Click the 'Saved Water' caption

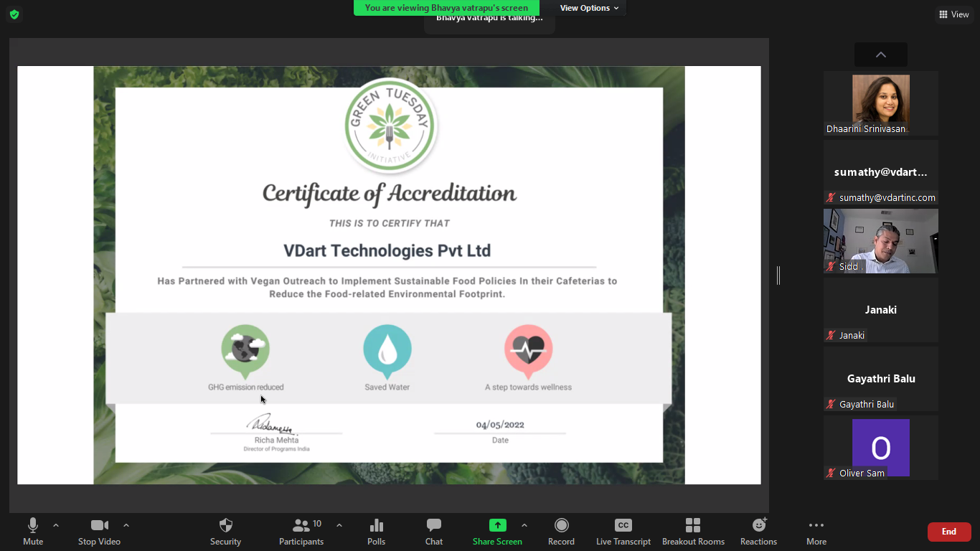(x=387, y=387)
